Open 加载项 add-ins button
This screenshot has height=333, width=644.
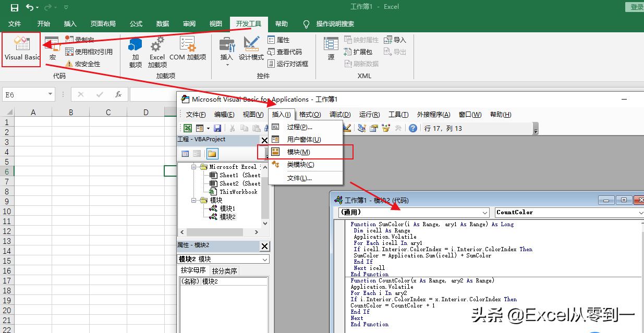(136, 52)
